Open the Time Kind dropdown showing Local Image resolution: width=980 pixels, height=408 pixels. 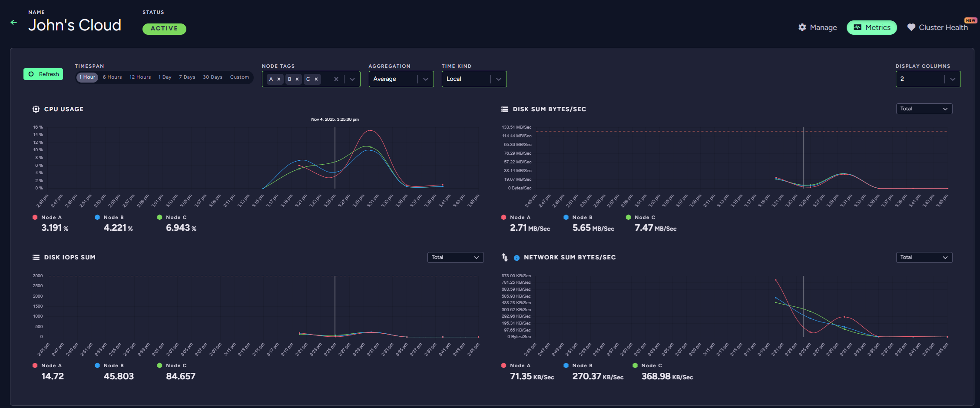coord(473,79)
